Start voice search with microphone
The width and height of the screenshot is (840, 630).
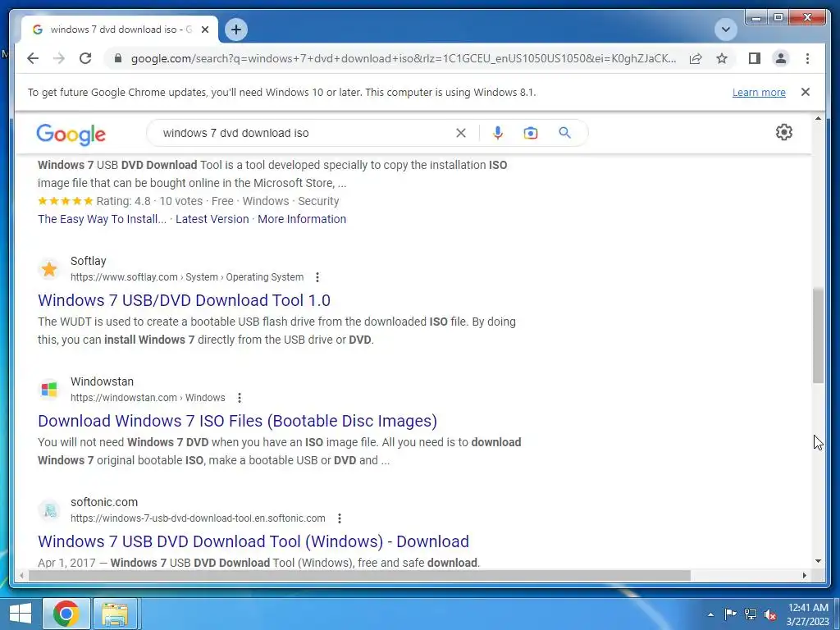[x=498, y=133]
